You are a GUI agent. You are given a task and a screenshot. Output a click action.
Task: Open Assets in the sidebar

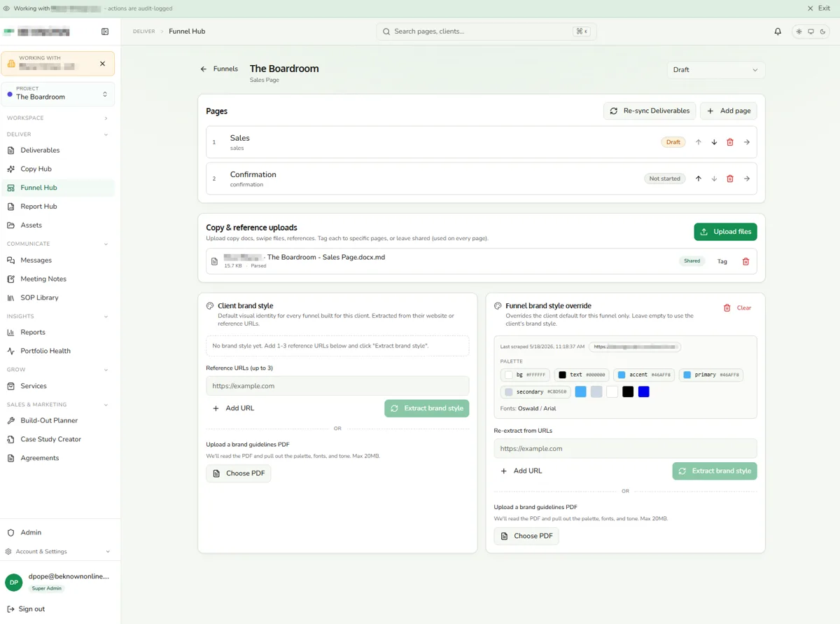[x=58, y=226]
